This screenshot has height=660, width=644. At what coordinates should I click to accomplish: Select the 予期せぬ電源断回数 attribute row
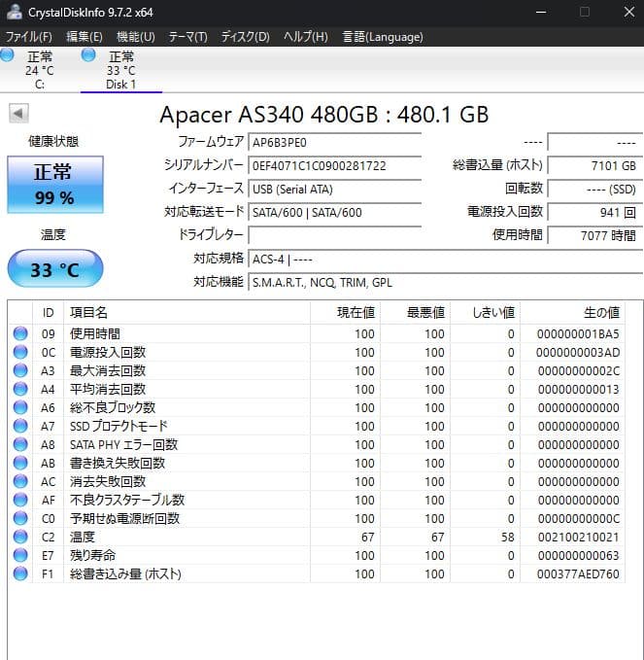[x=317, y=519]
